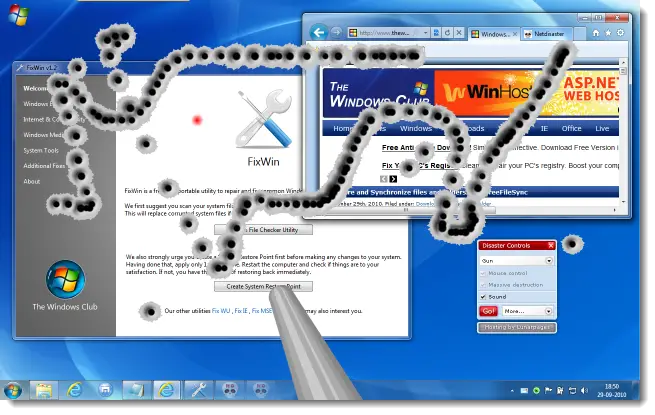
Task: Open a new blank tab in IE
Action: tap(579, 34)
